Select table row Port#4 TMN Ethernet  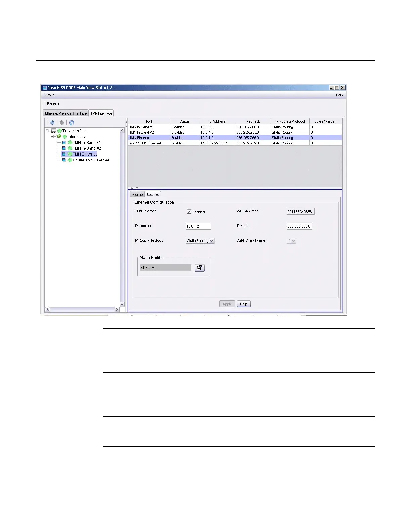coord(235,143)
